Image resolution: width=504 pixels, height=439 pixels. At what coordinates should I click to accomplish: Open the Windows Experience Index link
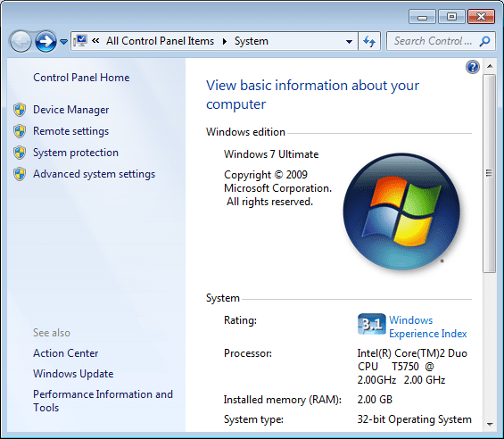(x=428, y=327)
